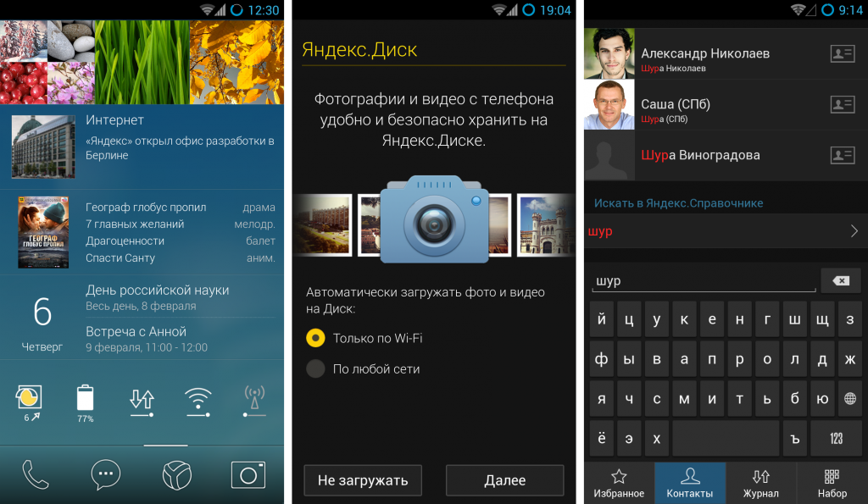Tap the 9:14 status bar clock

(x=850, y=10)
